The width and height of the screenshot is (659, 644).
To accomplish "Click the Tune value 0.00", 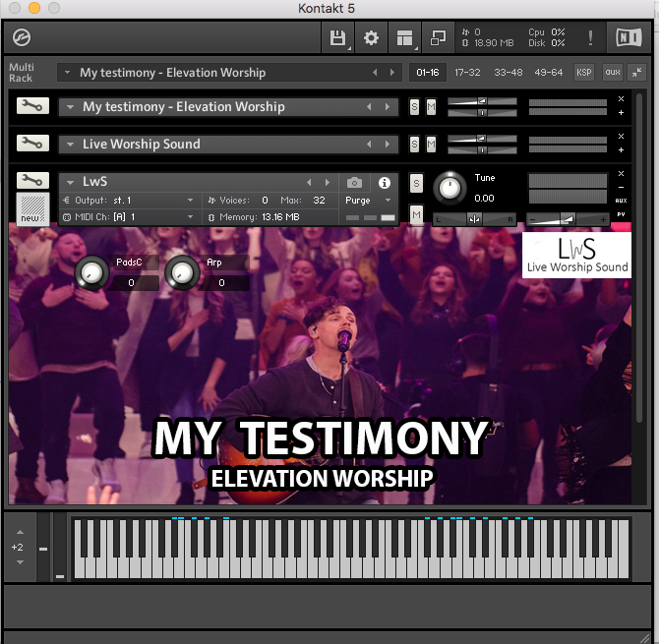I will pyautogui.click(x=484, y=199).
